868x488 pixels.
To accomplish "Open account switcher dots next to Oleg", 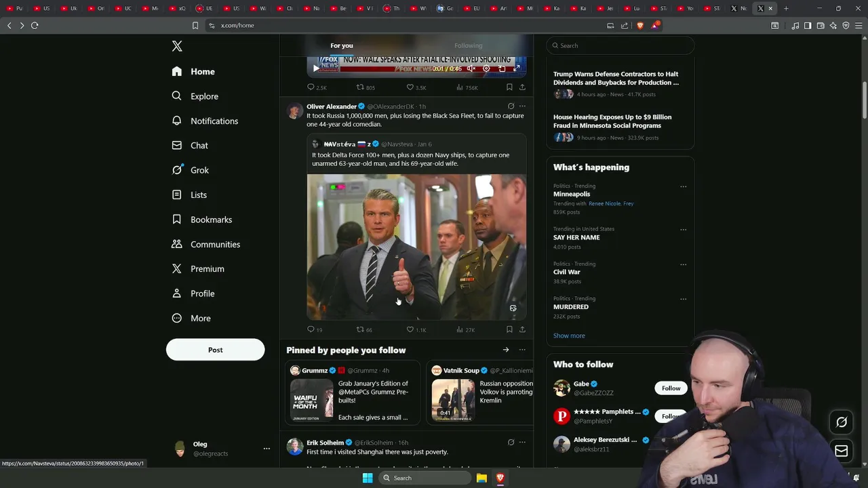I will click(x=267, y=449).
